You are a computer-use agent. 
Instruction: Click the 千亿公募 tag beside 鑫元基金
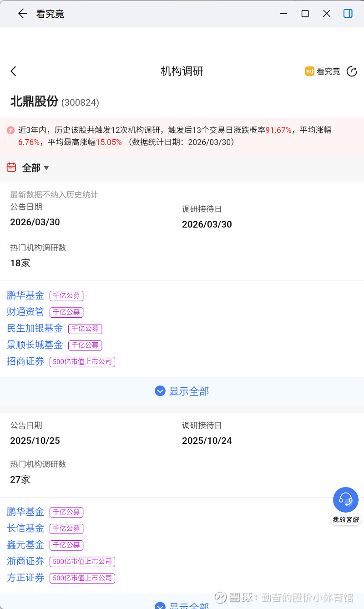[66, 545]
